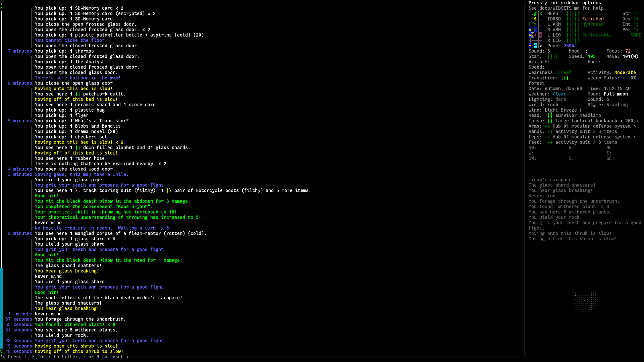Screen dimensions: 644x362
Task: Toggle the Hydrated status indicator
Action: click(x=594, y=24)
